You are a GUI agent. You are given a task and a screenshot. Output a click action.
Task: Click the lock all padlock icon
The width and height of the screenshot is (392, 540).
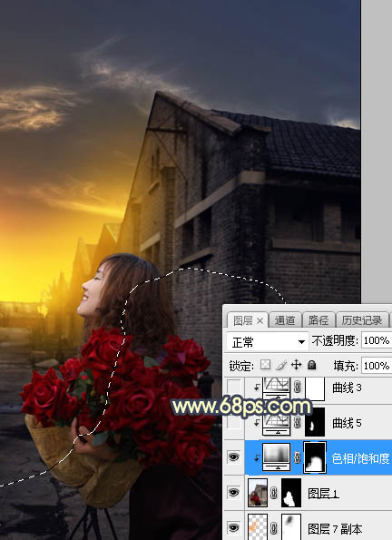tap(311, 365)
